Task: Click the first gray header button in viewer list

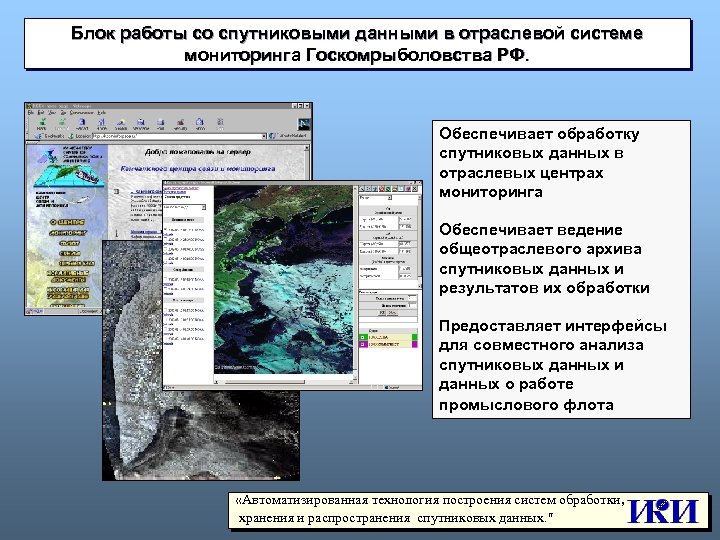Action: coord(184,220)
